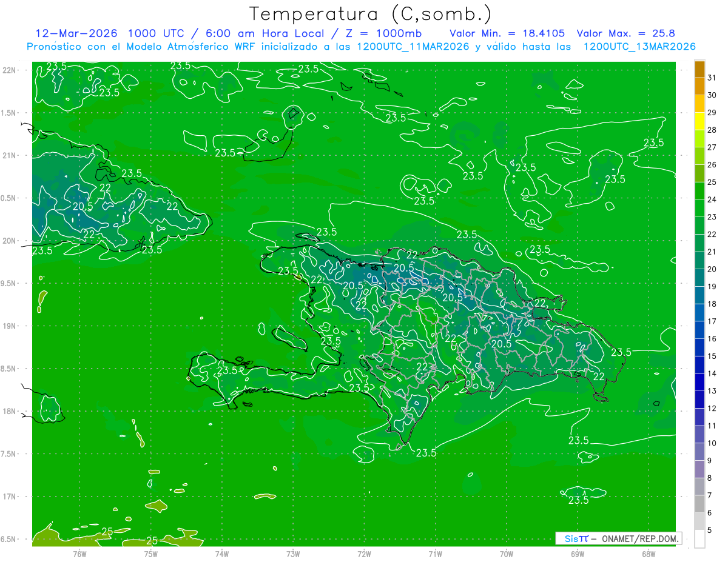Select the colorbar swatch between 17 and 18
728x562 pixels.
point(699,313)
